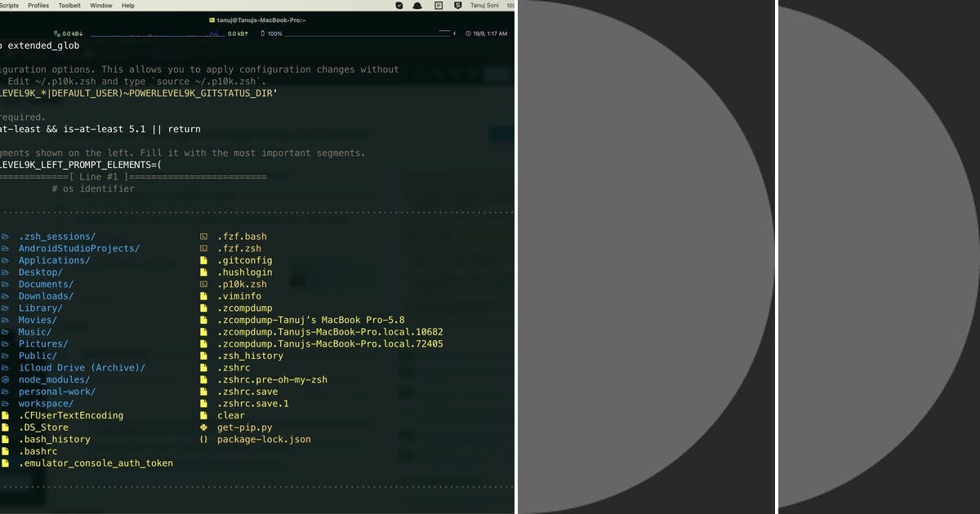Image resolution: width=980 pixels, height=514 pixels.
Task: Open the Profiles menu
Action: click(38, 5)
